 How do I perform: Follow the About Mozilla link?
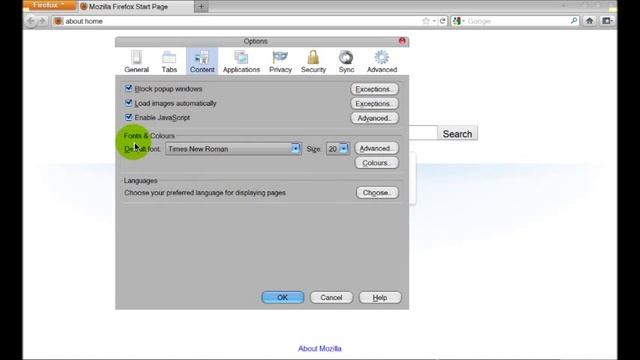click(320, 349)
